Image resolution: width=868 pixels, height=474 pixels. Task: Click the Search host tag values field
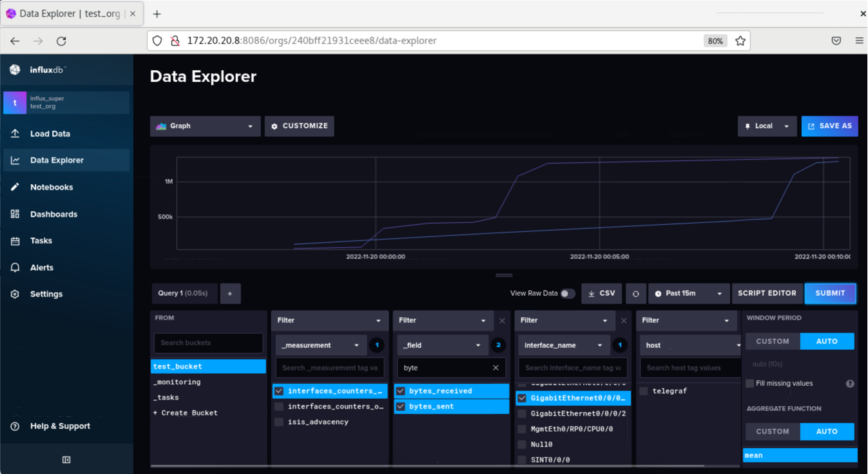(690, 368)
